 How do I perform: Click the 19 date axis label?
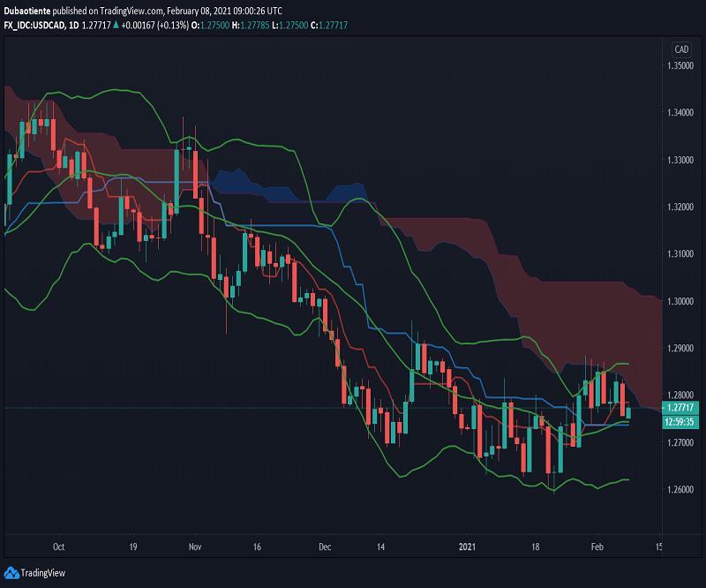click(x=133, y=547)
